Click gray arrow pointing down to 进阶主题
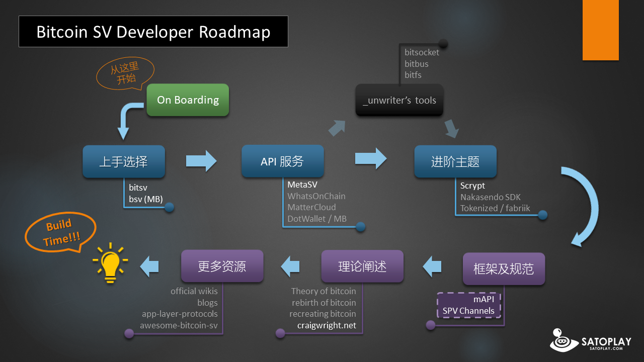This screenshot has height=362, width=644. 451,129
